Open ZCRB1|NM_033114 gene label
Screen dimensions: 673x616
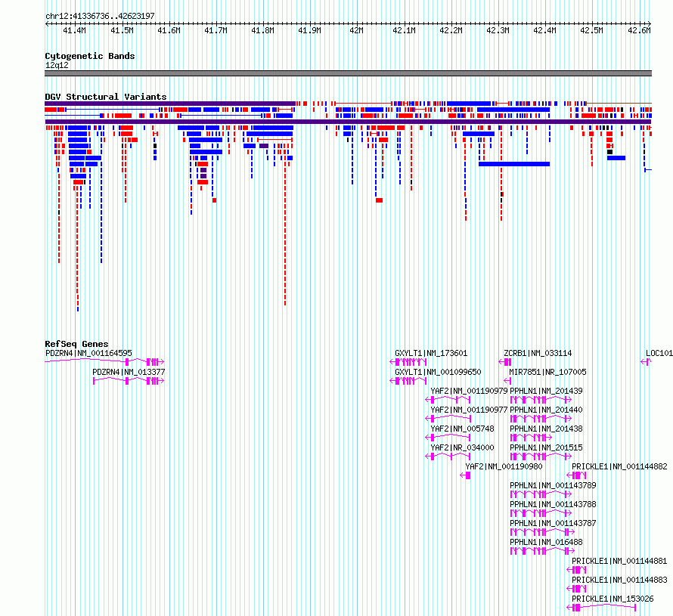(x=538, y=353)
